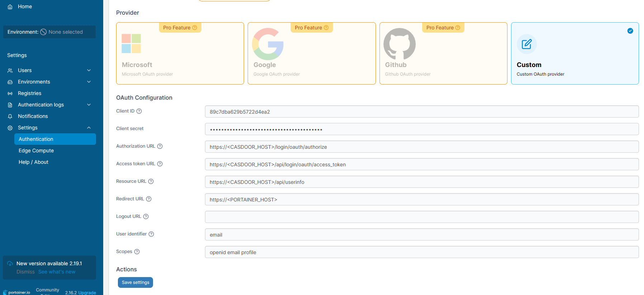Select the Github OAuth provider card
Viewport: 644px width, 295px height.
point(443,54)
